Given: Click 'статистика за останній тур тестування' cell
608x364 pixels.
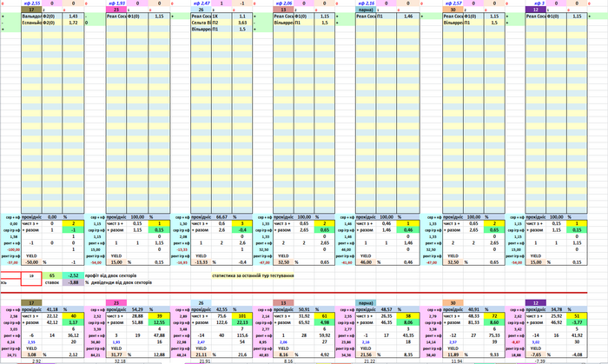Looking at the screenshot, I should click(x=253, y=275).
